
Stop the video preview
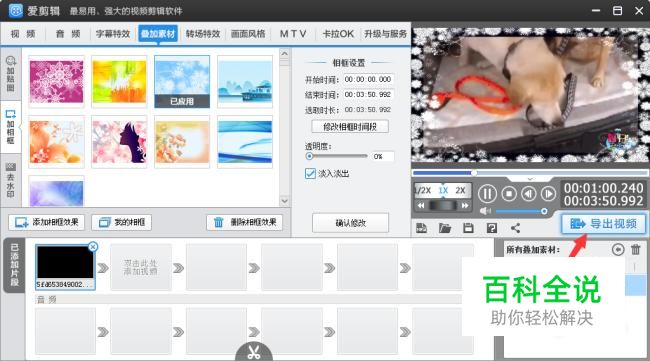point(509,194)
